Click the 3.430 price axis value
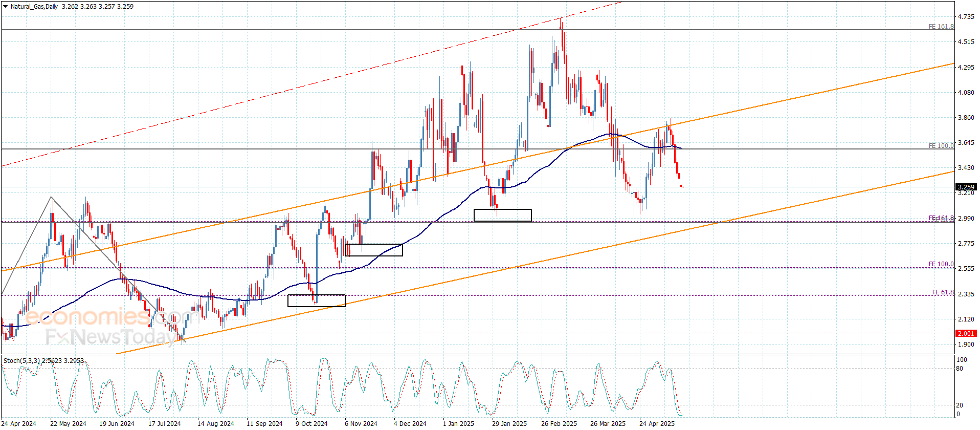The height and width of the screenshot is (430, 980). click(x=966, y=168)
